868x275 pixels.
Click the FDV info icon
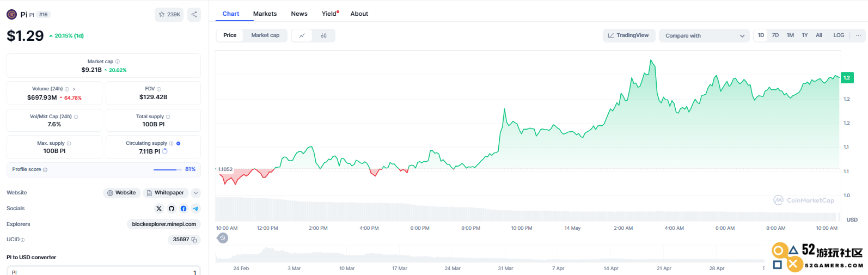coord(159,89)
